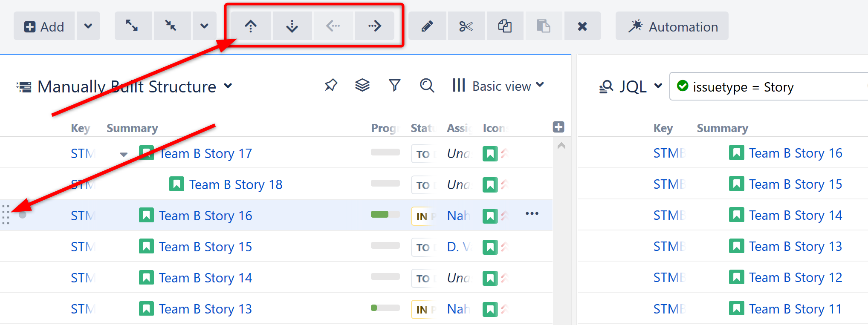Click the Automation button

[672, 26]
